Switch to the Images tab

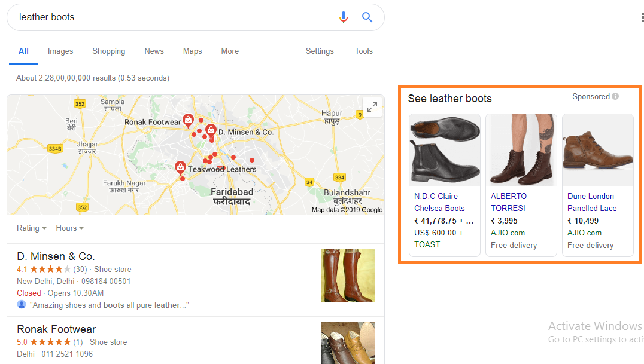[60, 51]
